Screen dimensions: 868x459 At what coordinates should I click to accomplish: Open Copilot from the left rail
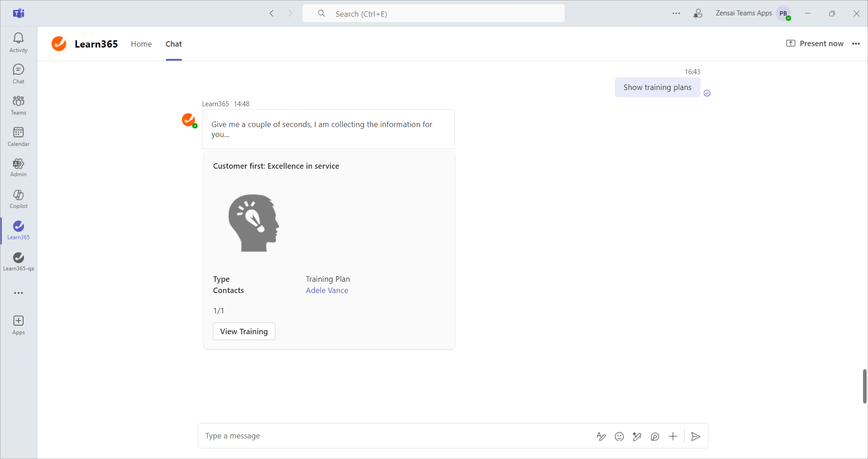click(x=19, y=199)
